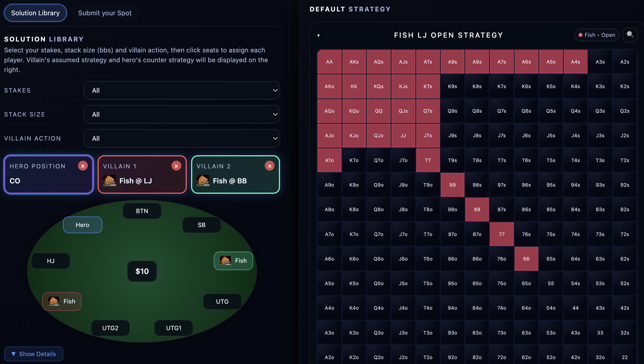Open the Stack Size dropdown
The width and height of the screenshot is (644, 364).
coord(182,114)
